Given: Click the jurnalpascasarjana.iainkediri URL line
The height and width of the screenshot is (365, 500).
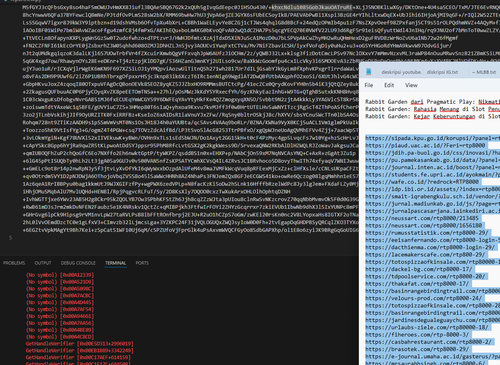Looking at the screenshot, I should coord(432,211).
